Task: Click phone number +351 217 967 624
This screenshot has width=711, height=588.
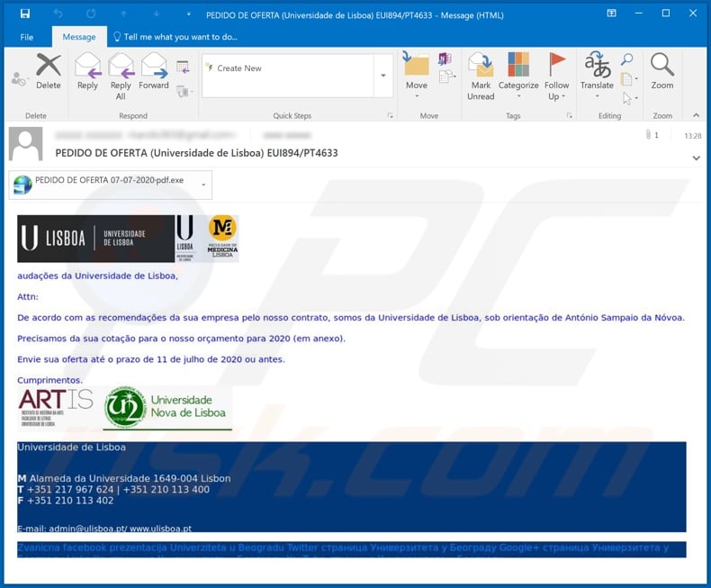Action: (70, 490)
